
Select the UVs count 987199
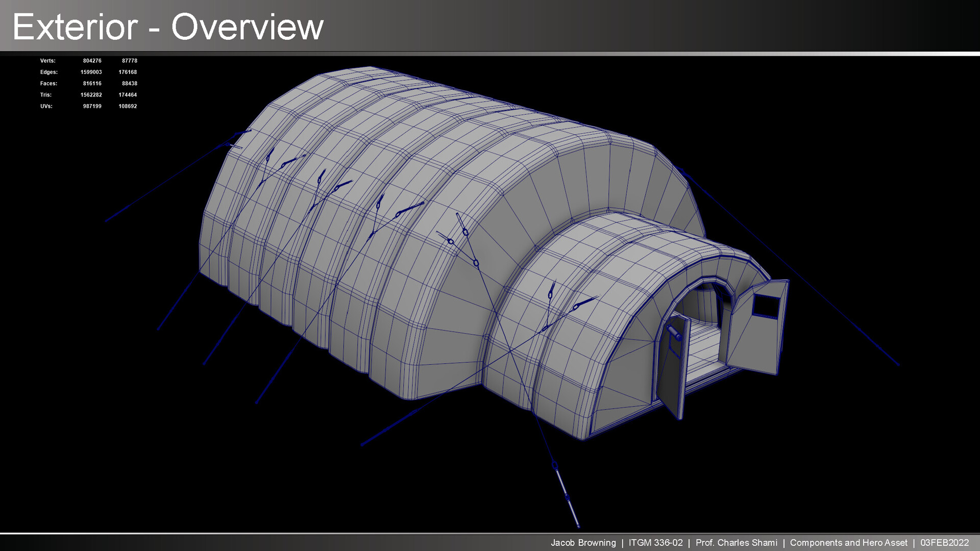[92, 106]
